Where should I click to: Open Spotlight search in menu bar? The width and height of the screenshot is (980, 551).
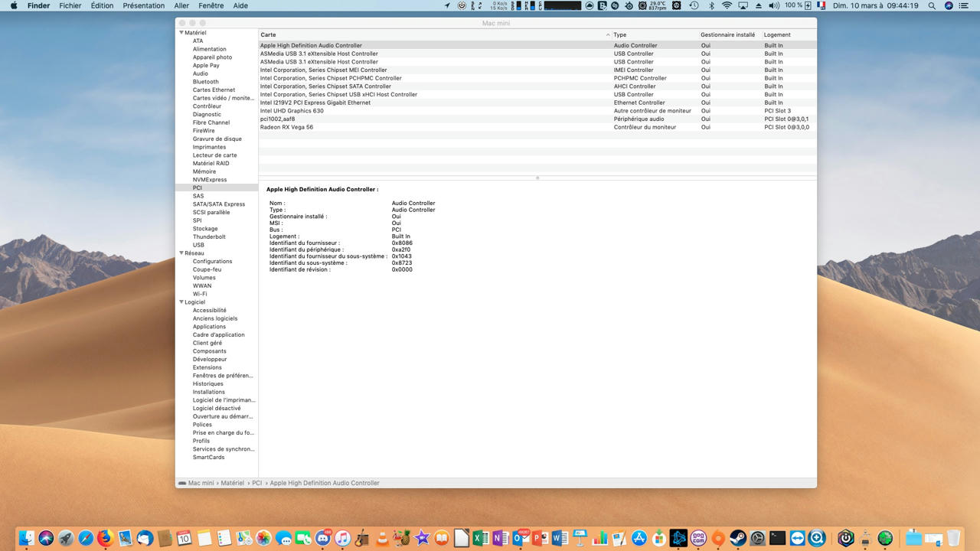[x=932, y=5]
